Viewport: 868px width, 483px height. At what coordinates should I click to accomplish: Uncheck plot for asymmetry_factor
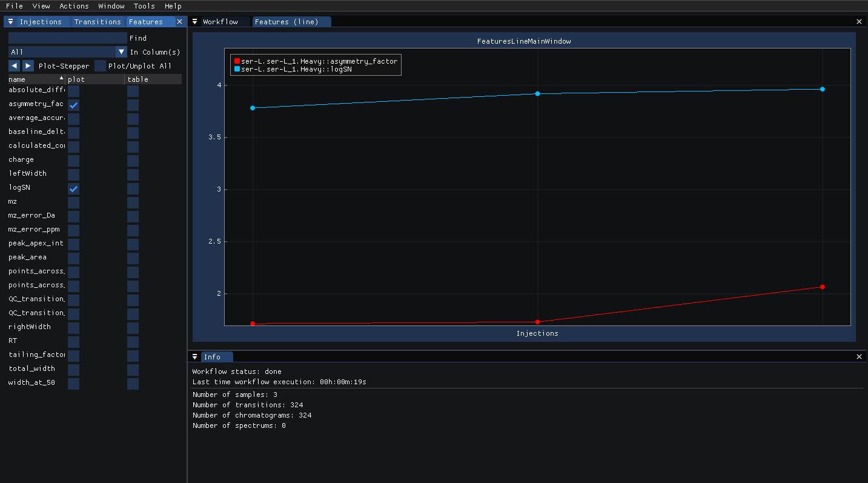point(73,105)
